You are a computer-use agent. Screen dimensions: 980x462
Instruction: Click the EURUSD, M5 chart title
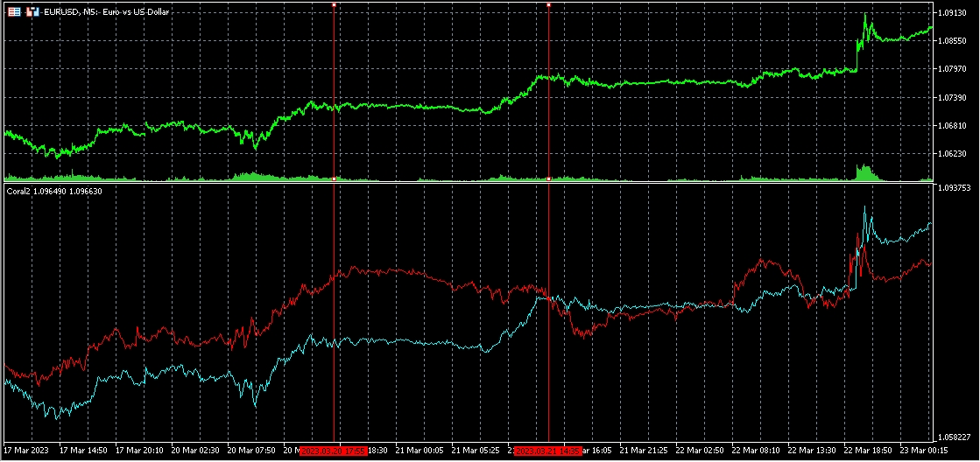[108, 12]
